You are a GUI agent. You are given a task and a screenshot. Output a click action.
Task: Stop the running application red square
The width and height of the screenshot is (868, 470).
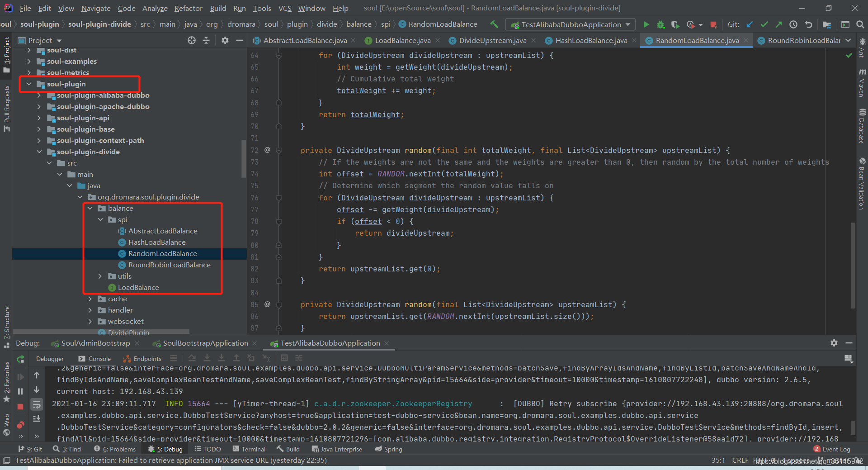click(713, 24)
